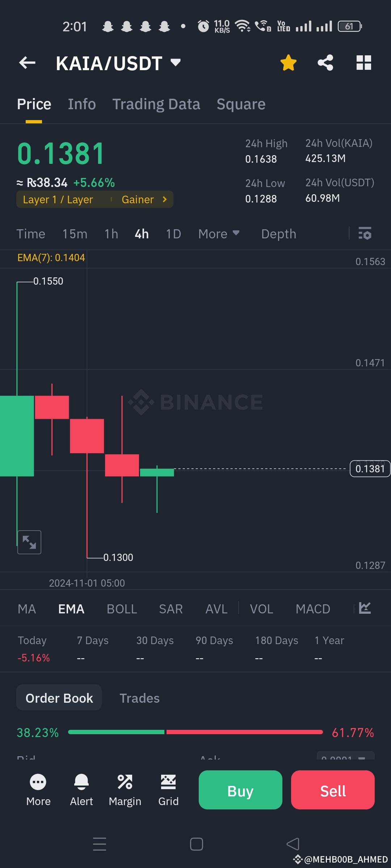Screen dimensions: 391x868
Task: Tap the green Buy button
Action: click(240, 790)
